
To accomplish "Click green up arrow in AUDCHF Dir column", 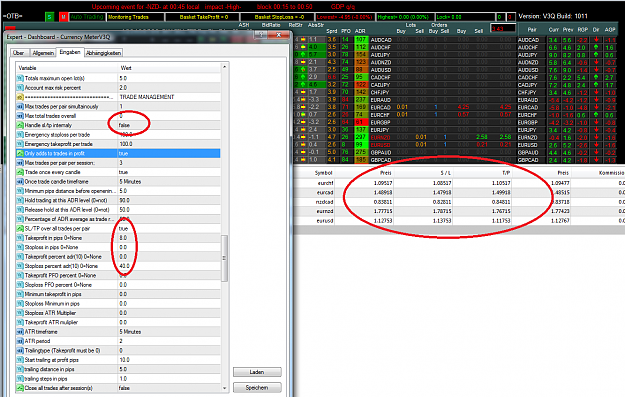I will pos(596,47).
